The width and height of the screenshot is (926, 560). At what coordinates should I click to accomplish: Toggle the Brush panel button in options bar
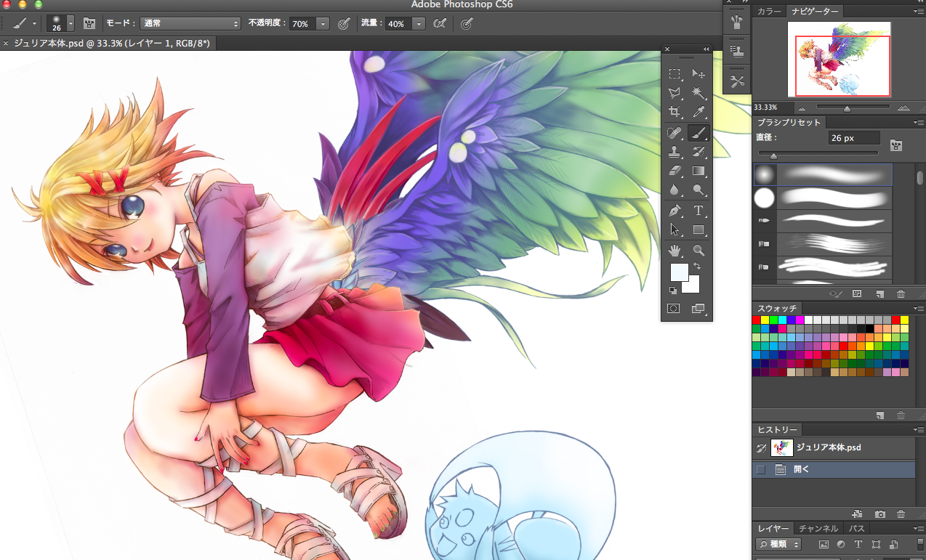tap(89, 24)
